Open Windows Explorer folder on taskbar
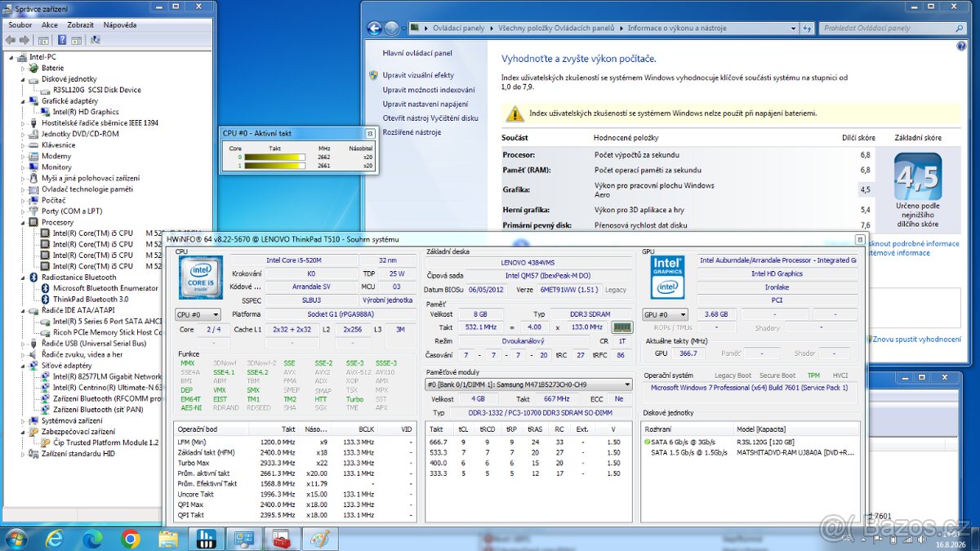The width and height of the screenshot is (980, 551). click(168, 539)
